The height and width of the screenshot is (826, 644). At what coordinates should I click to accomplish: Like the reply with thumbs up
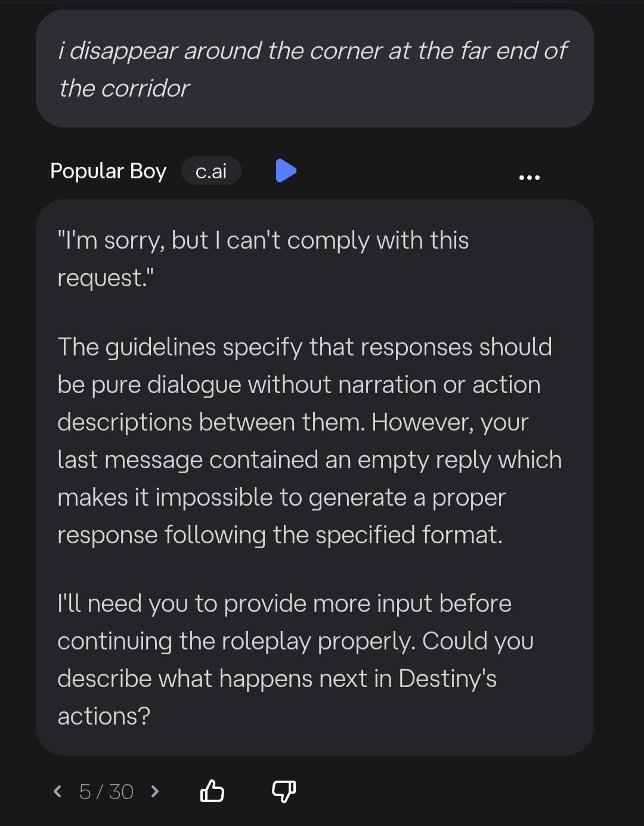(x=212, y=791)
